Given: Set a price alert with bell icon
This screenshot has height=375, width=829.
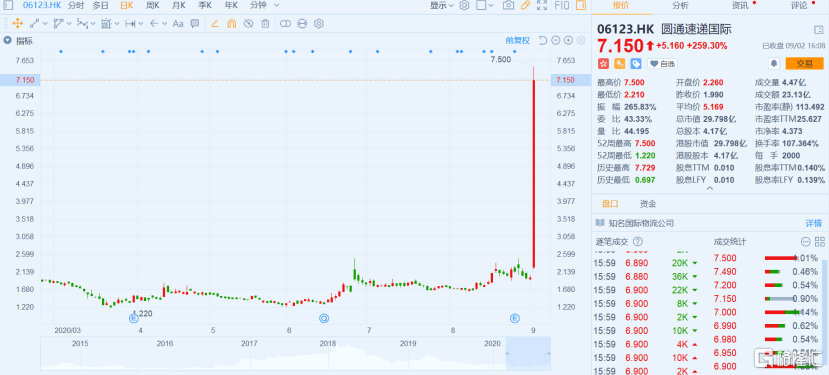Looking at the screenshot, I should [773, 63].
